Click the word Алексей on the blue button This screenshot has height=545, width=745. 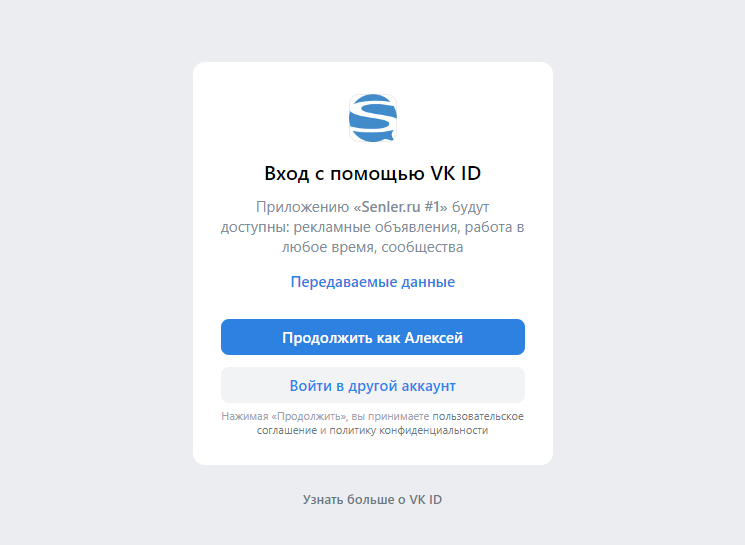(433, 337)
